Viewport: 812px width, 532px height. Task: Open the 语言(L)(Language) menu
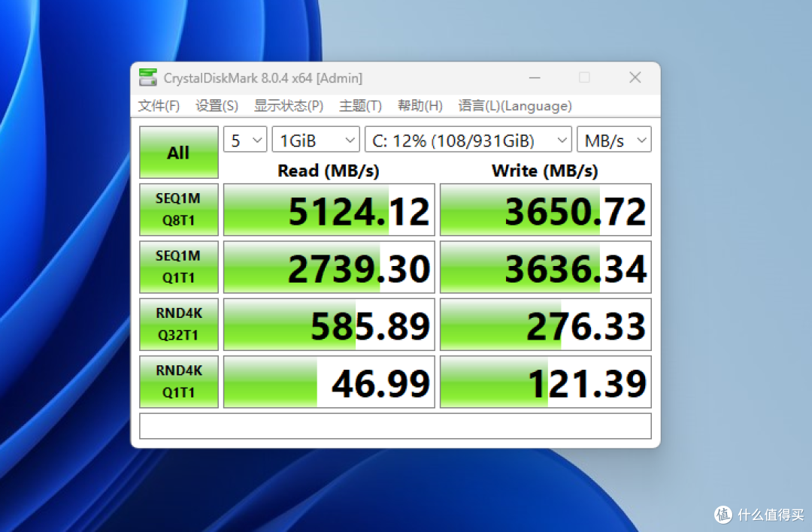515,106
